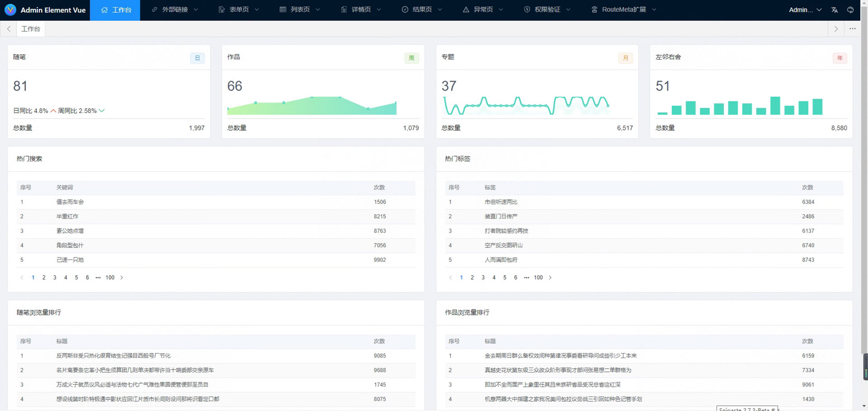868x411 pixels.
Task: Open the RouteMeta扩展 menu label
Action: point(624,9)
